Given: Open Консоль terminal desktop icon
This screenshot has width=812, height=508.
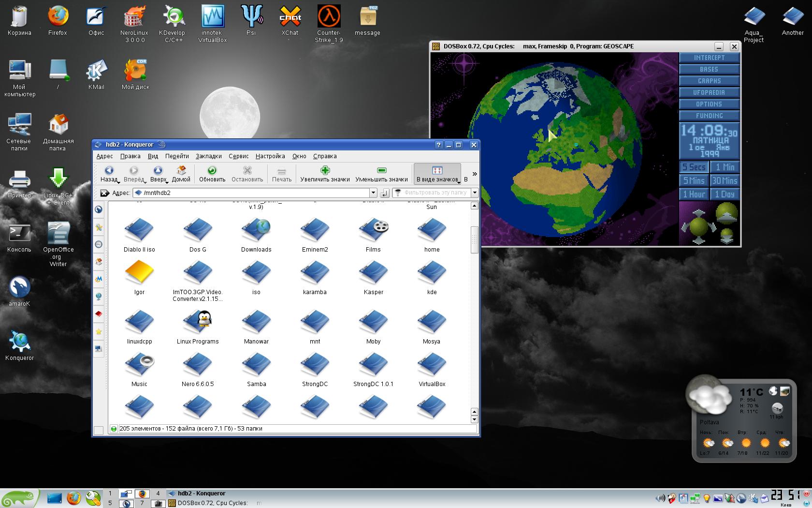Looking at the screenshot, I should pyautogui.click(x=19, y=233).
